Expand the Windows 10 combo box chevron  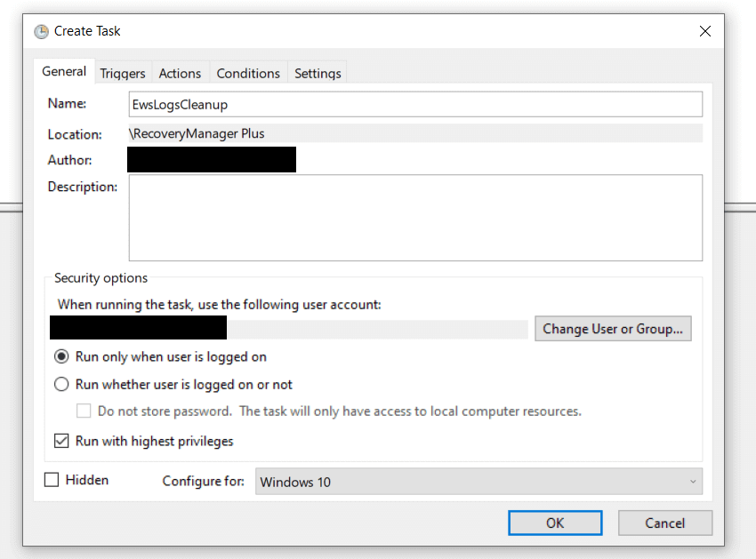pos(693,481)
